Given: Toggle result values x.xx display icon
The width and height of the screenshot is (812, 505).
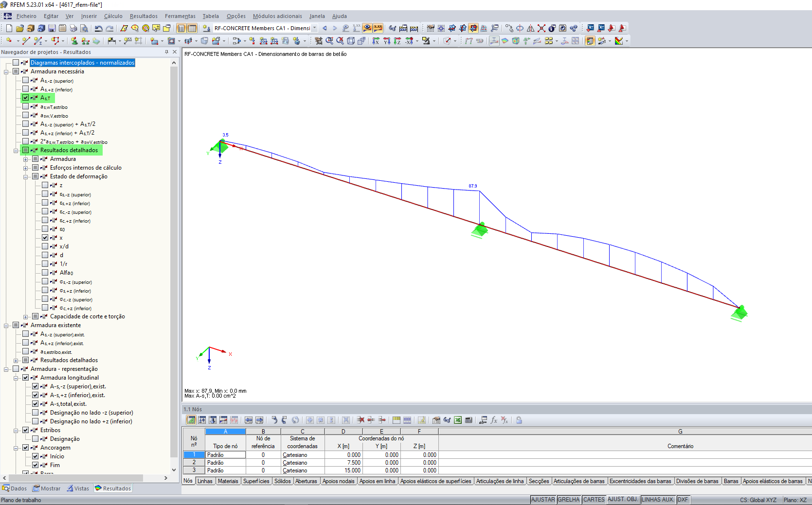Looking at the screenshot, I should [378, 28].
